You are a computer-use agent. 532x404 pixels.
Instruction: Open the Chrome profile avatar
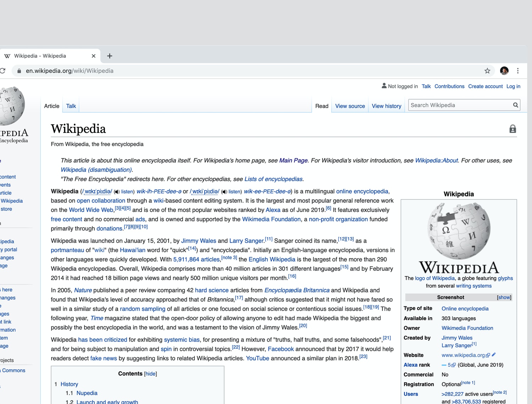504,71
